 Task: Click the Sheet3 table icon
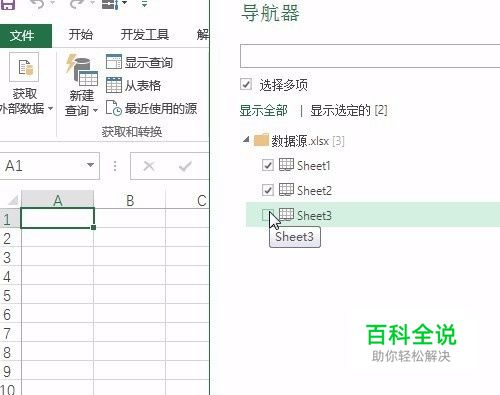click(286, 214)
